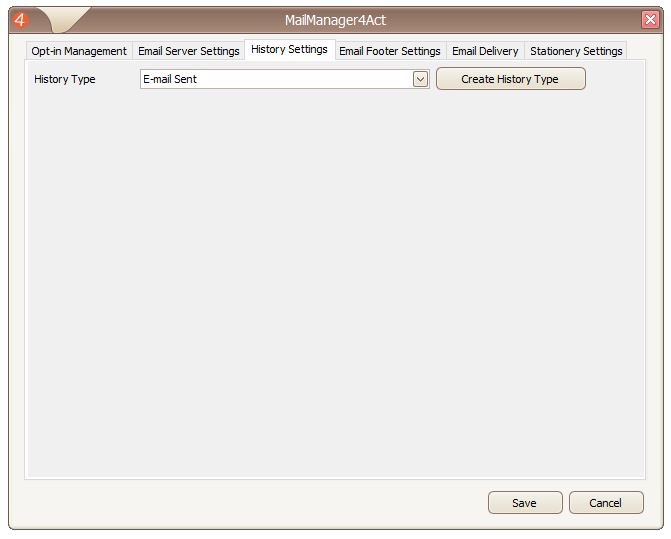Switch to Stationery Settings tab
Screen dimensions: 671x539
tap(576, 51)
